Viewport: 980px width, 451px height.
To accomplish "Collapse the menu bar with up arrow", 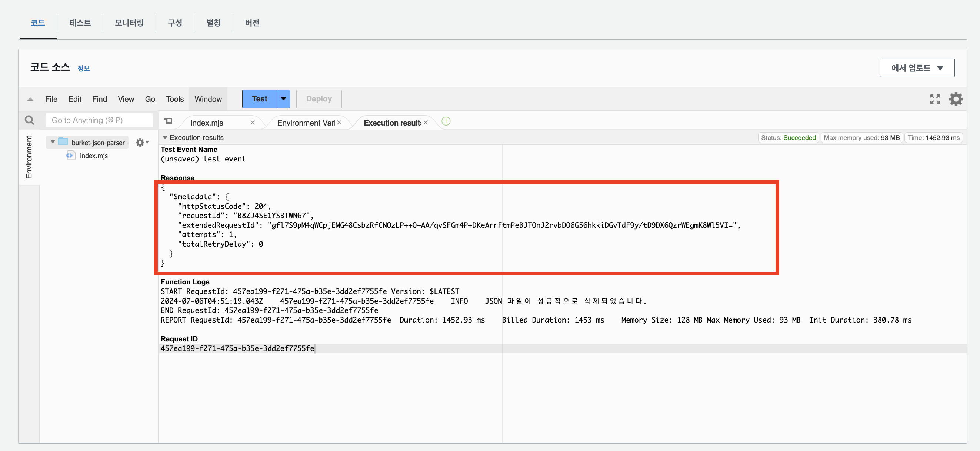I will tap(30, 99).
